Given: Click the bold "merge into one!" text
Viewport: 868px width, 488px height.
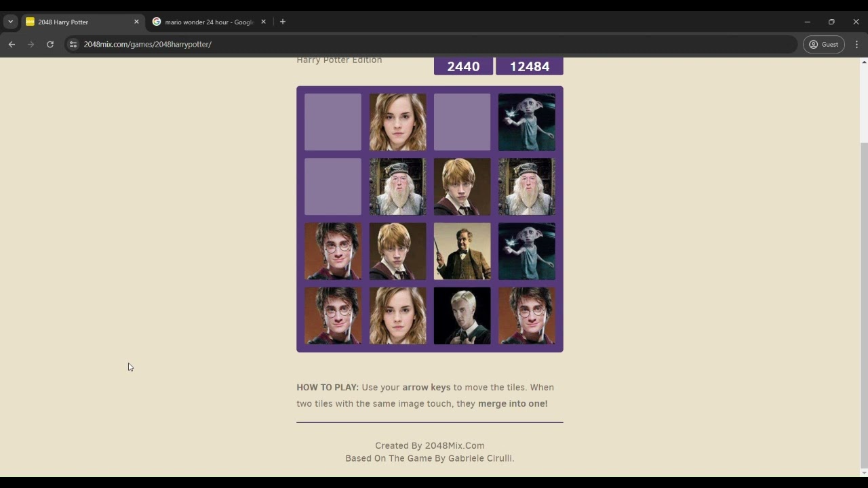Looking at the screenshot, I should tap(513, 403).
